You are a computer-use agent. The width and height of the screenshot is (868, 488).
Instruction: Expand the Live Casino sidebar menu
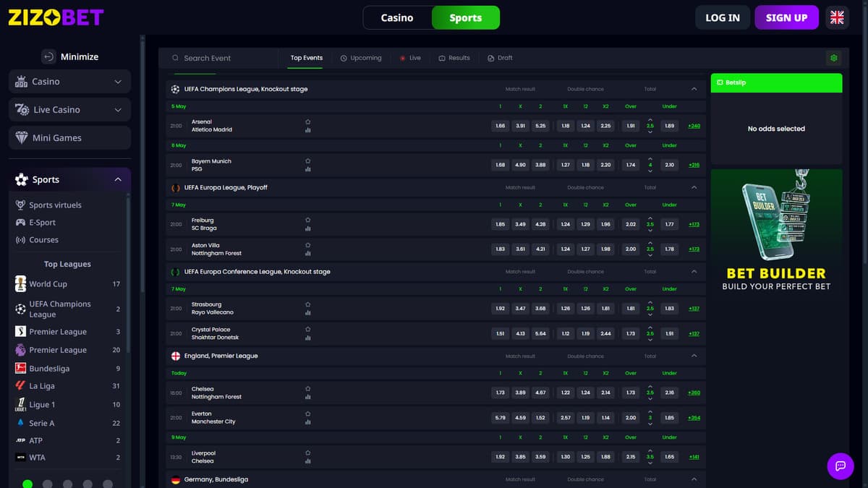pos(69,110)
